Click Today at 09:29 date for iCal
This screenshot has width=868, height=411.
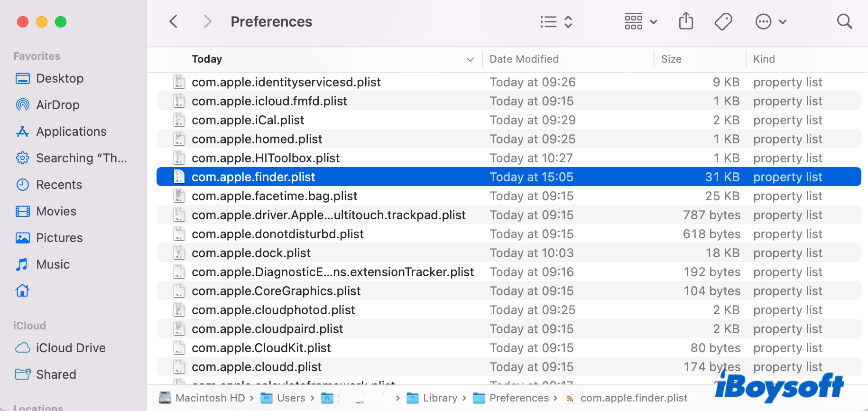point(533,120)
